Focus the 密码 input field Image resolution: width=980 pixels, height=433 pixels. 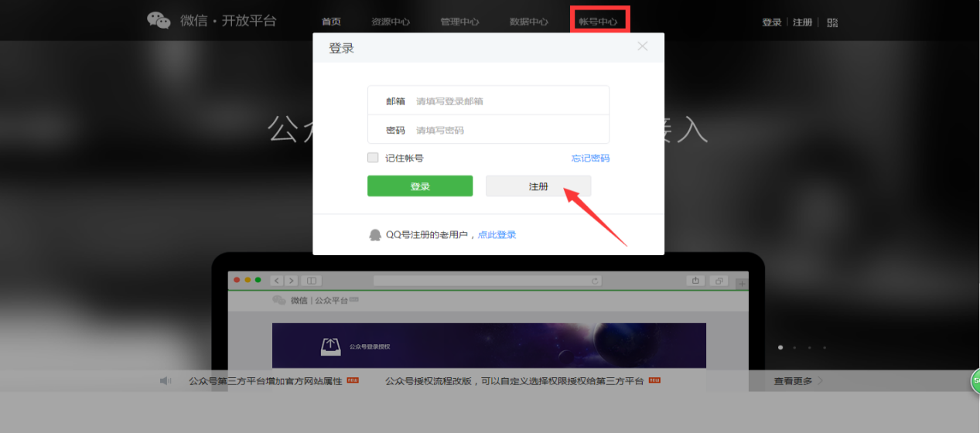click(488, 130)
